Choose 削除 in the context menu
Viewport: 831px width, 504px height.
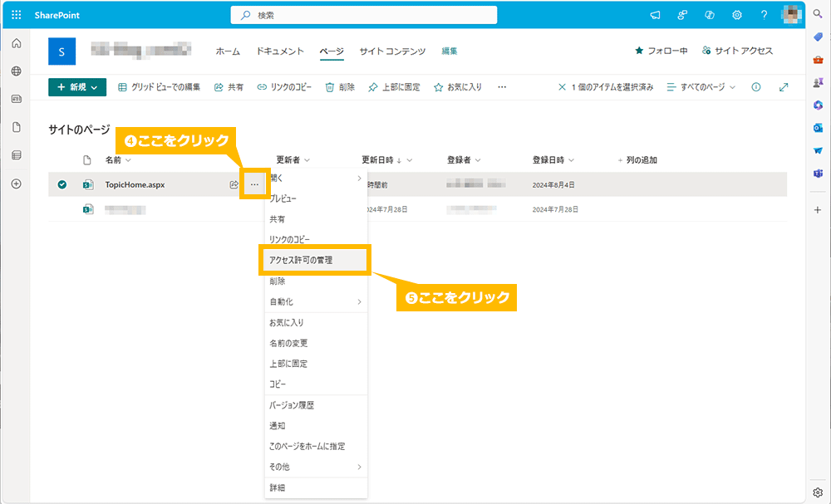point(316,281)
